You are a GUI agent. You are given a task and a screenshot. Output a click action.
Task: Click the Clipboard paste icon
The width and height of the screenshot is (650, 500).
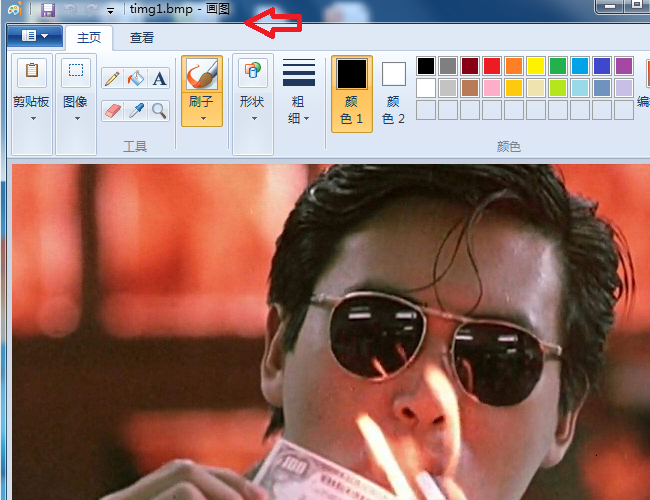(32, 72)
